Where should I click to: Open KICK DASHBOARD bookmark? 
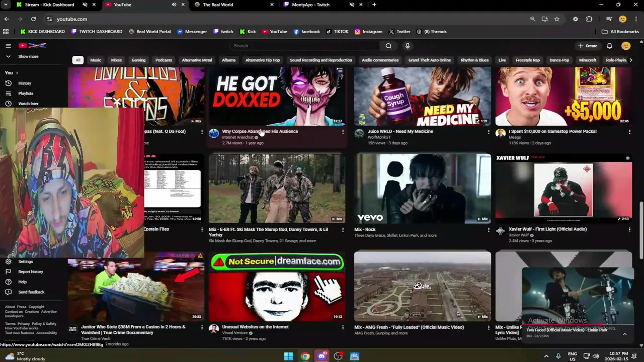pyautogui.click(x=42, y=32)
